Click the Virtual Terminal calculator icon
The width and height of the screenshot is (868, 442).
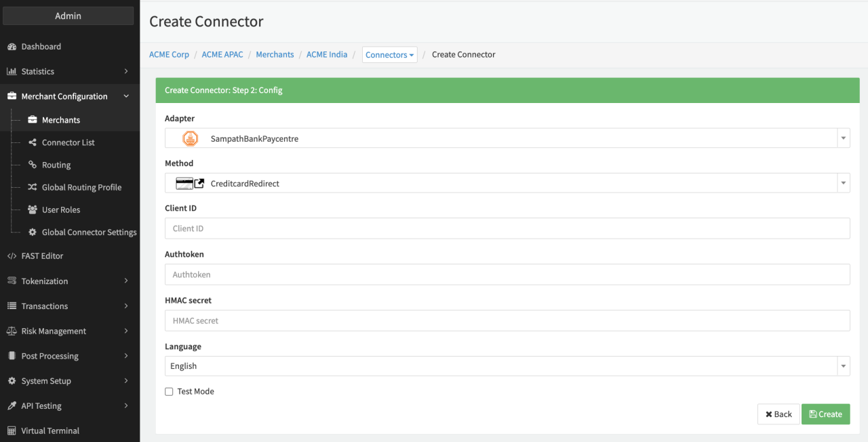[x=12, y=430]
